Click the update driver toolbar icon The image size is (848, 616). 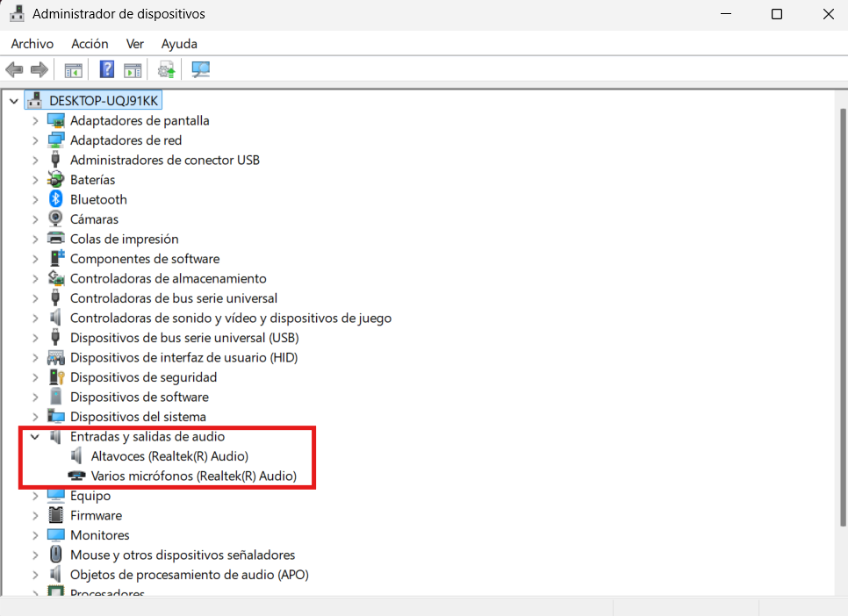[167, 70]
